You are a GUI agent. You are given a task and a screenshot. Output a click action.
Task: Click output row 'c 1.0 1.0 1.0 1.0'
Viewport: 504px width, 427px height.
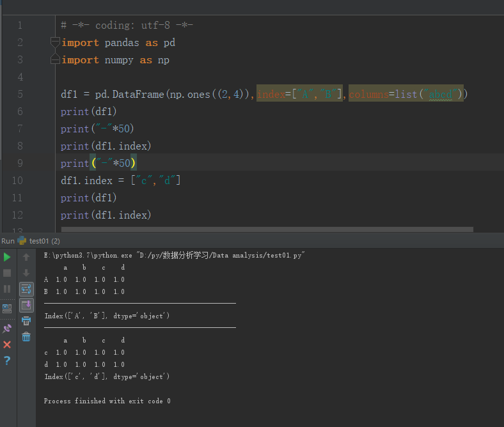pos(84,352)
